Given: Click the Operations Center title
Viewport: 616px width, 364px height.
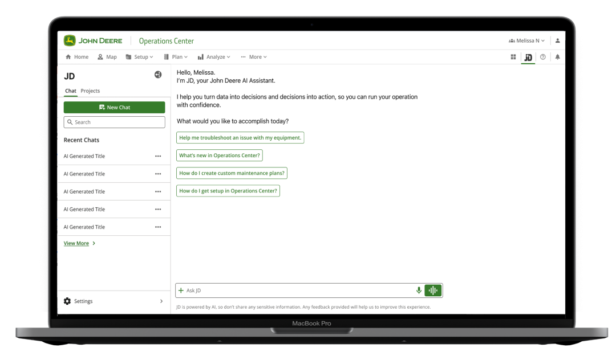Looking at the screenshot, I should [166, 41].
